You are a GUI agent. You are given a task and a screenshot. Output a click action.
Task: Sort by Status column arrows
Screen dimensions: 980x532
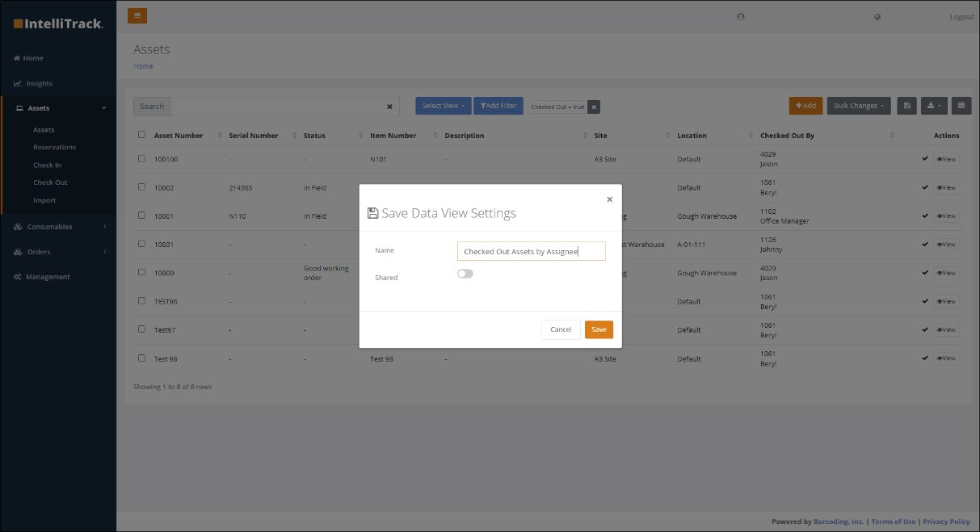pos(361,135)
